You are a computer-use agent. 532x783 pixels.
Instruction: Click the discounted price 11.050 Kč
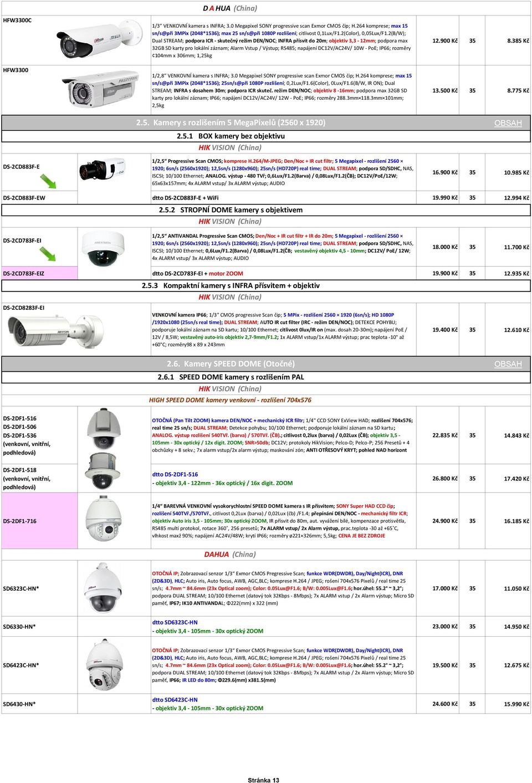[516, 588]
